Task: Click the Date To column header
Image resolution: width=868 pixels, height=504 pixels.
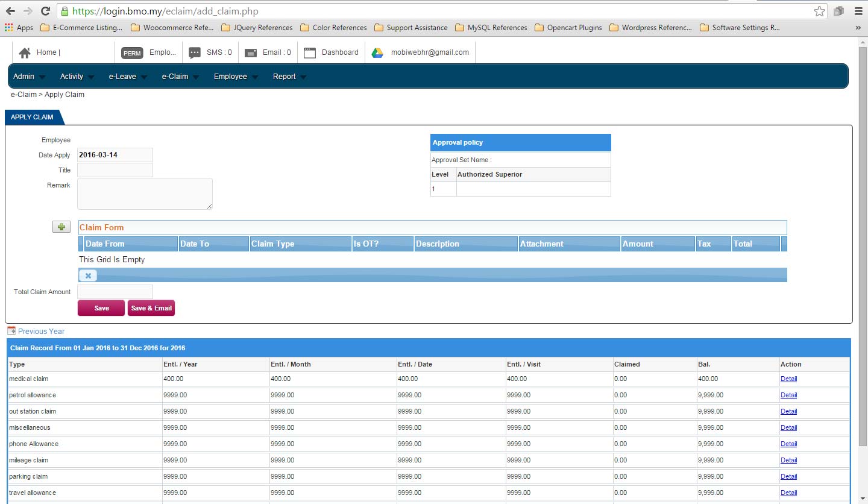Action: [214, 244]
